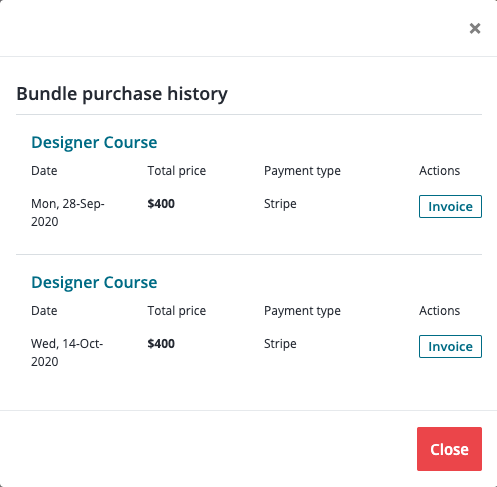Click Payment type header of the October purchase
Viewport: 497px width, 487px height.
pos(302,311)
